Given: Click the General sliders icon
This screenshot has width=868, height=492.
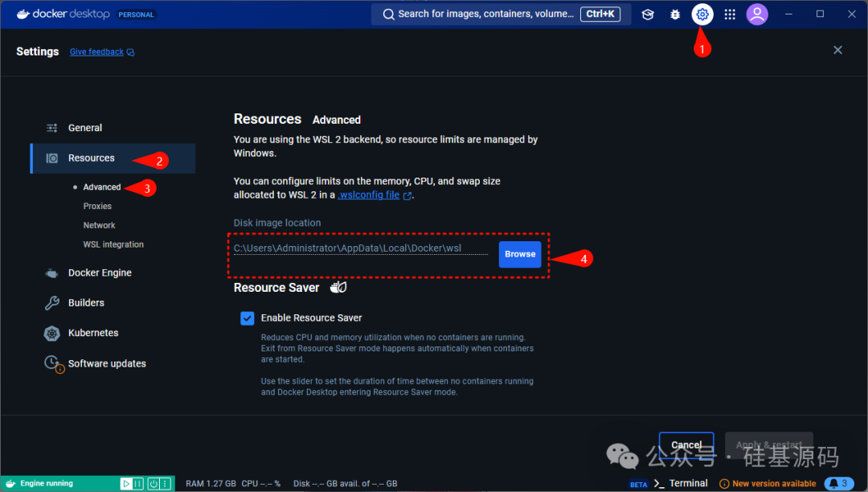Looking at the screenshot, I should (51, 128).
